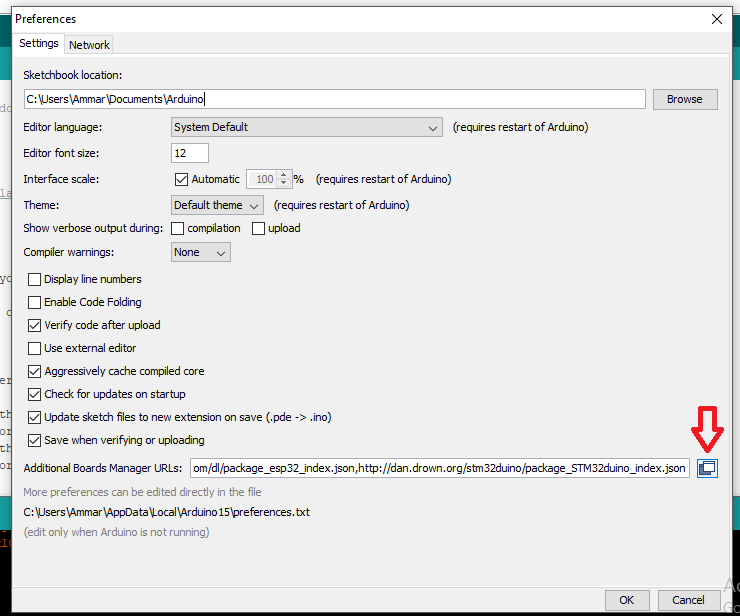Screen dimensions: 740x616
Task: Check Use external editor option
Action: click(x=35, y=348)
